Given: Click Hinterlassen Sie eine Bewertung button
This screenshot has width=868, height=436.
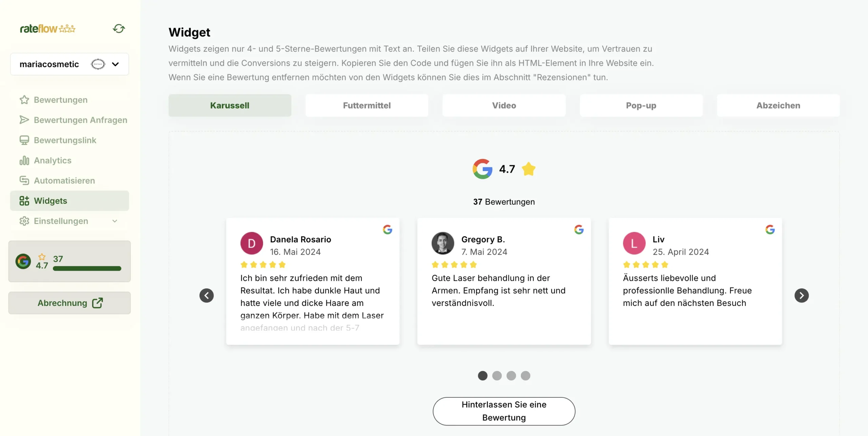Looking at the screenshot, I should [504, 411].
